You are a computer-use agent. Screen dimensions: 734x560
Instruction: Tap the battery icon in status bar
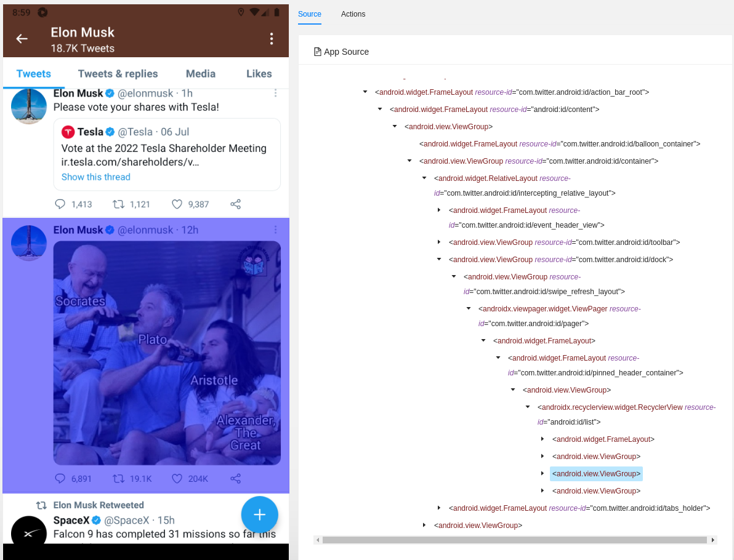[x=276, y=12]
